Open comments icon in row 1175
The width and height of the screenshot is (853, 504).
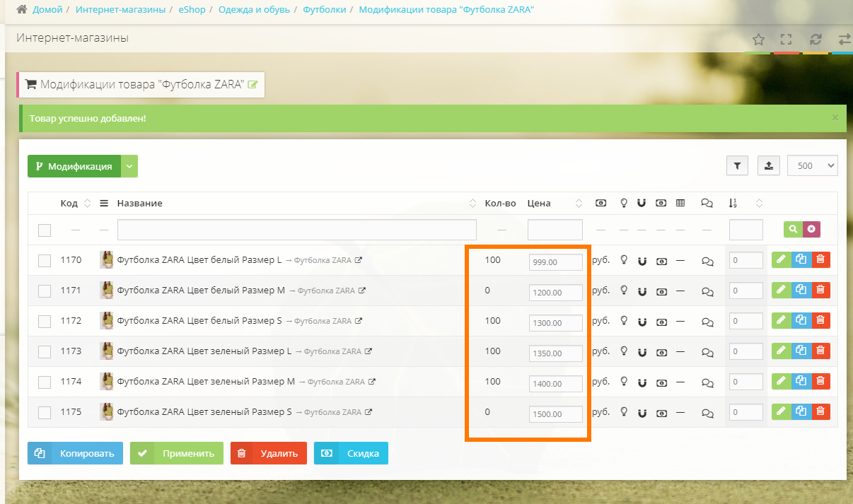click(x=707, y=413)
